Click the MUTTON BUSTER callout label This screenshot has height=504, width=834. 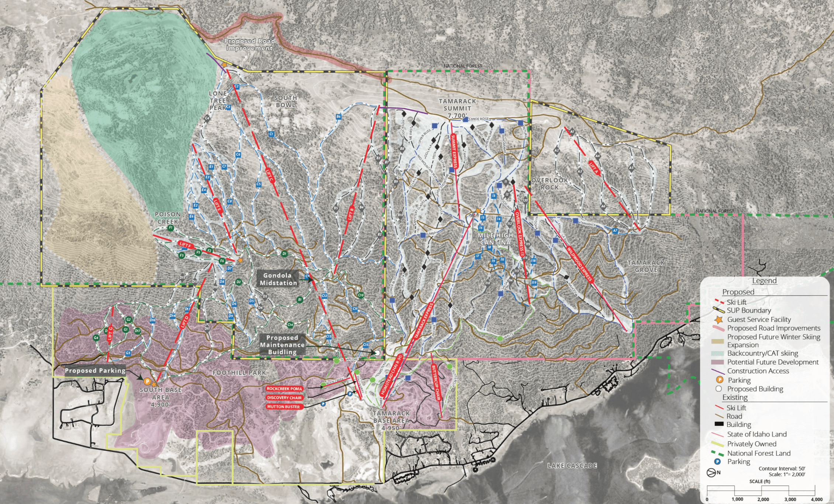point(285,407)
